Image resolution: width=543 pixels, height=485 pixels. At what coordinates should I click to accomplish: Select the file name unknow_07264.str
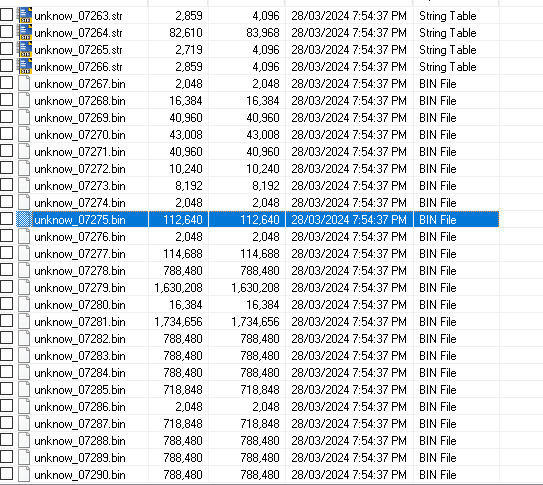[78, 33]
